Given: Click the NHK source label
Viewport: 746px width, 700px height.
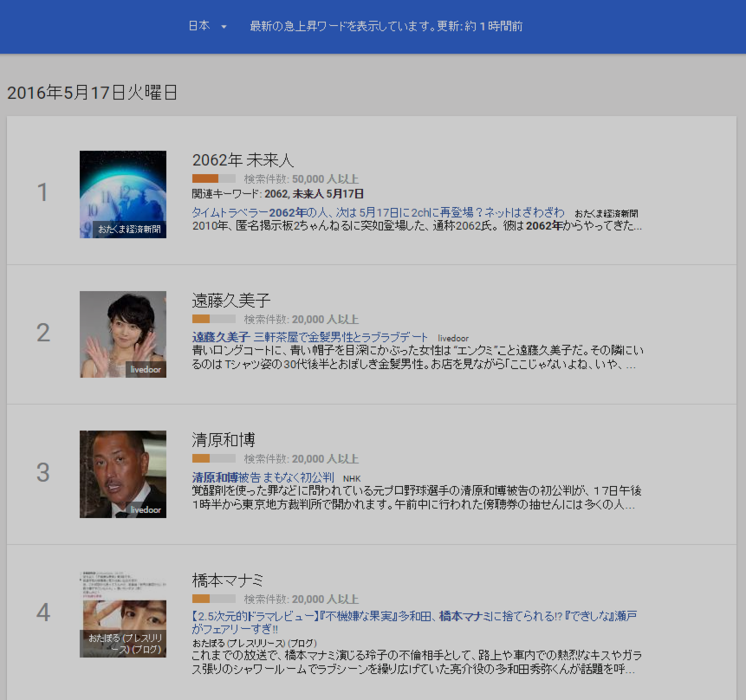Looking at the screenshot, I should coord(351,478).
